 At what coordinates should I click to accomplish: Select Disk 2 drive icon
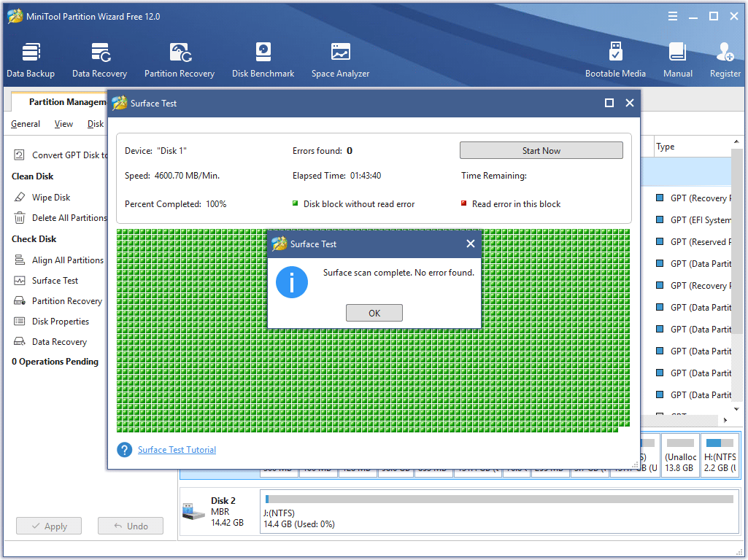pos(193,511)
